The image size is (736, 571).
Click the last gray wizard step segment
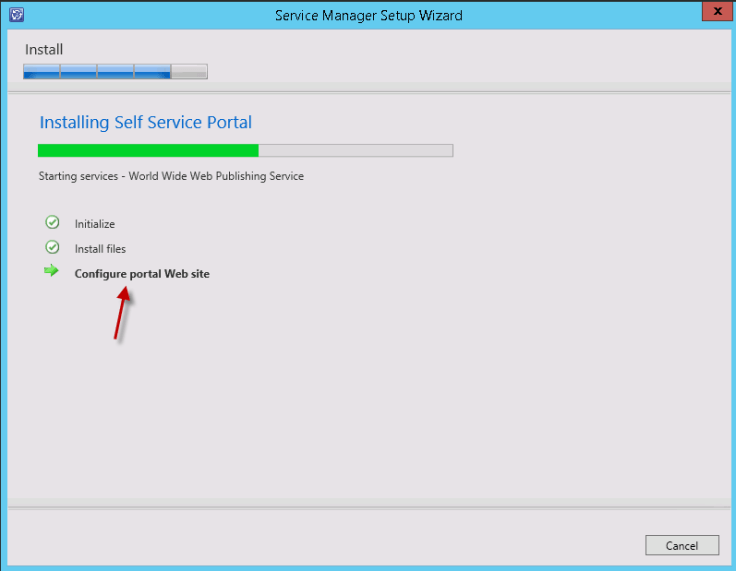(x=190, y=71)
